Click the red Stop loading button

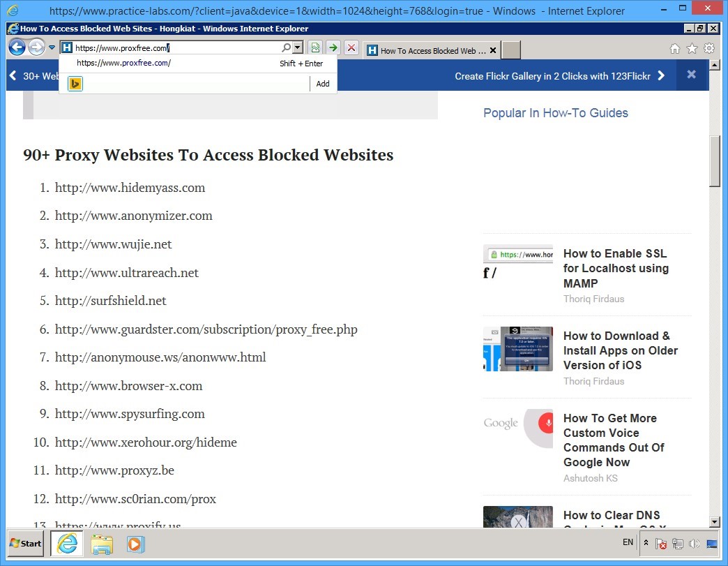click(x=351, y=48)
